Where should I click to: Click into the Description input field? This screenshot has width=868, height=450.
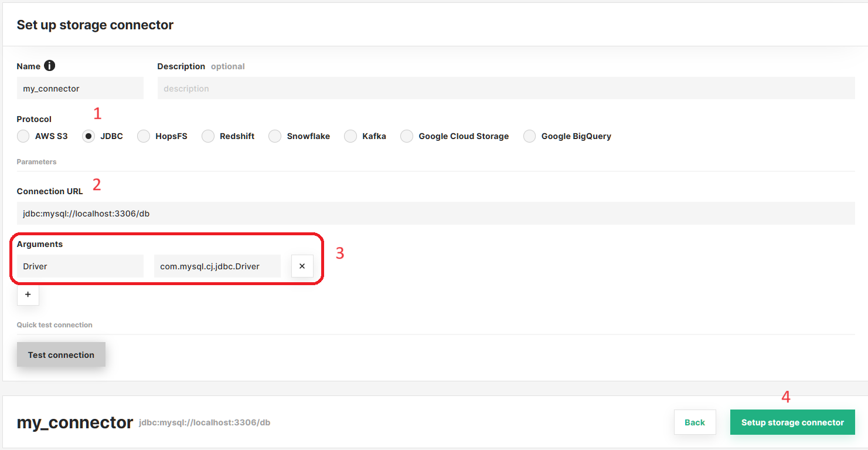(x=506, y=88)
